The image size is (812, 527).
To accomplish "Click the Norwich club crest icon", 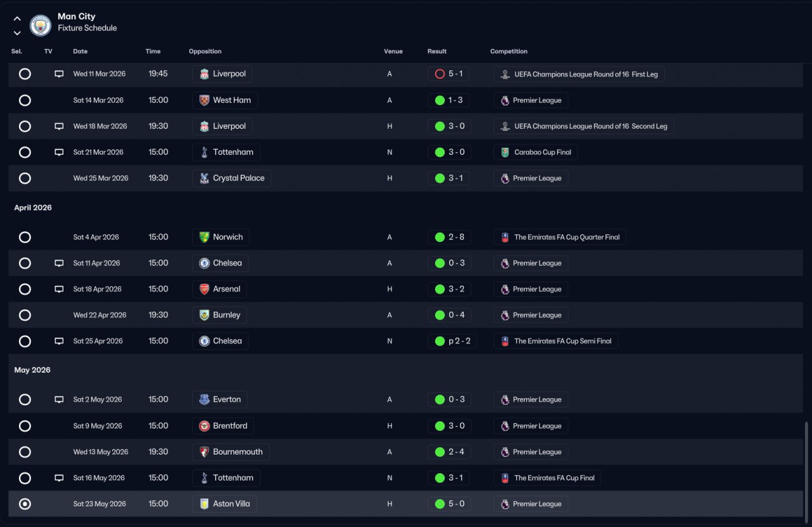I will pos(204,237).
